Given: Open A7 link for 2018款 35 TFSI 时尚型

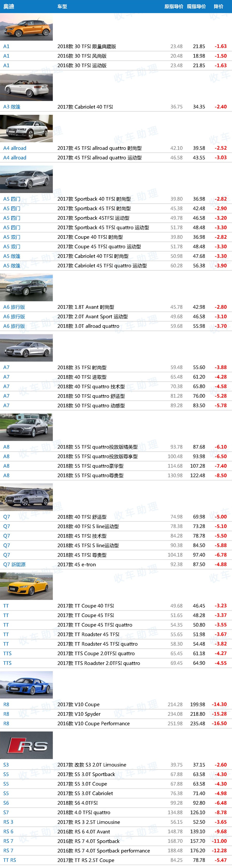Looking at the screenshot, I should [x=6, y=368].
